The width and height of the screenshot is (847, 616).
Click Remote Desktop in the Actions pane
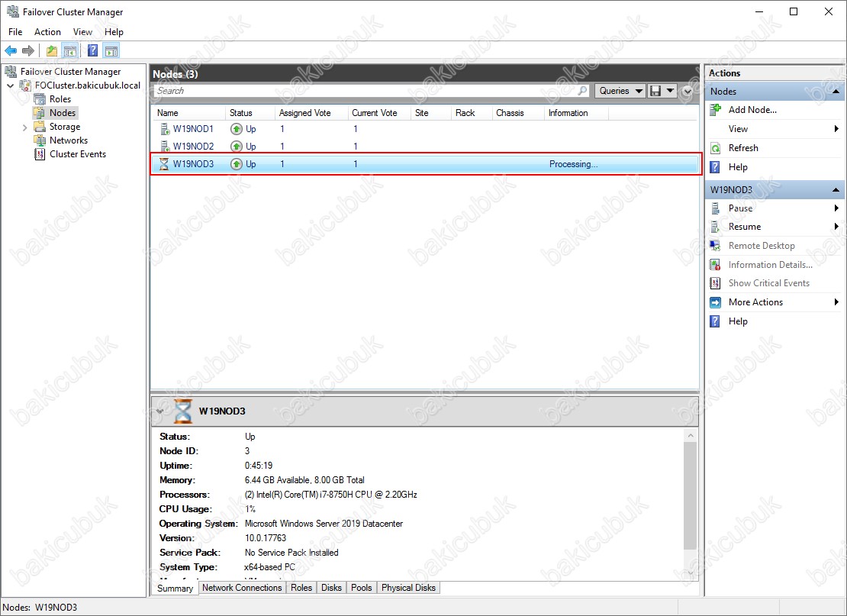coord(762,245)
